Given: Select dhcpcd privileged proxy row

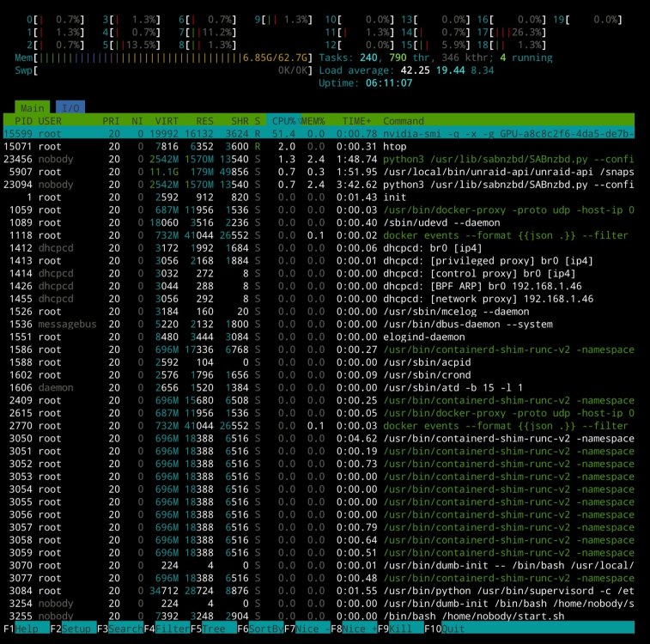Looking at the screenshot, I should [319, 261].
